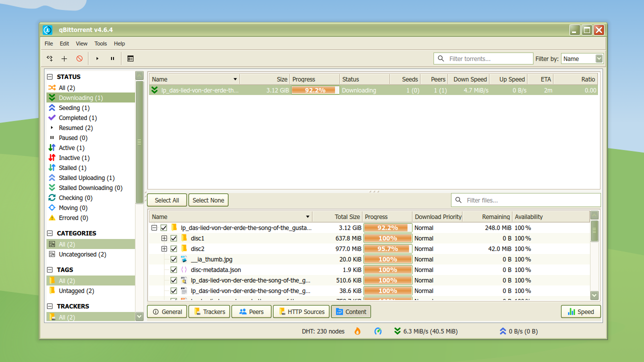Click the Filter files search field

tap(526, 200)
